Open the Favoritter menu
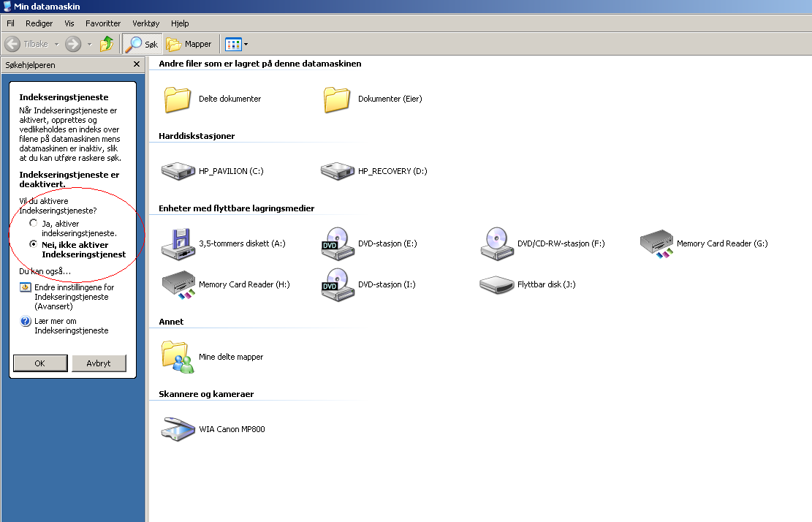Image resolution: width=812 pixels, height=522 pixels. tap(103, 23)
